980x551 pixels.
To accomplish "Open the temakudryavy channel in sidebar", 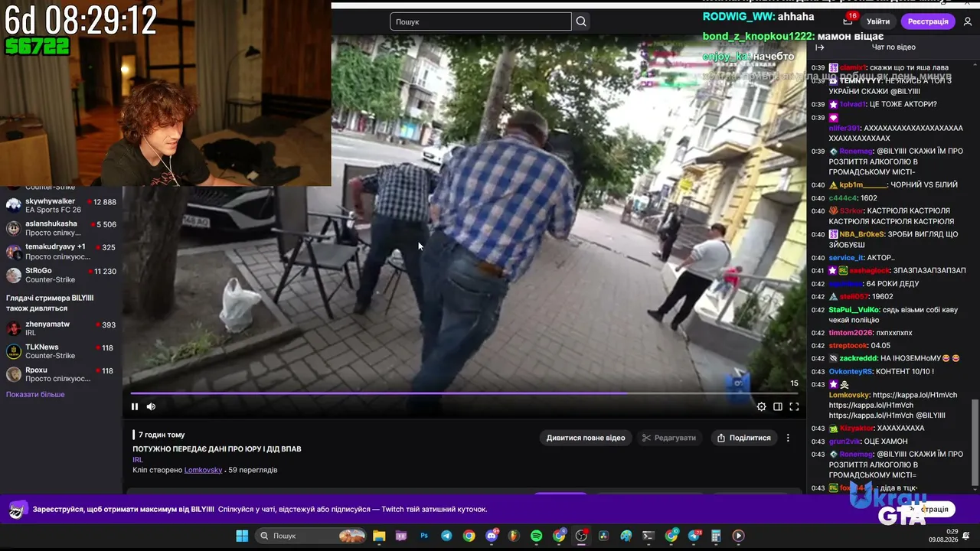I will pyautogui.click(x=61, y=251).
